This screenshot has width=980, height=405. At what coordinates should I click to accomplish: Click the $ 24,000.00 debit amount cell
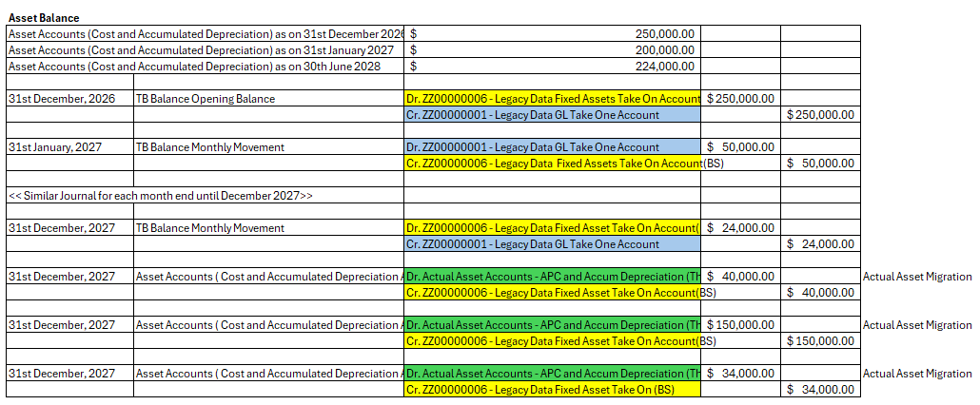pos(740,228)
